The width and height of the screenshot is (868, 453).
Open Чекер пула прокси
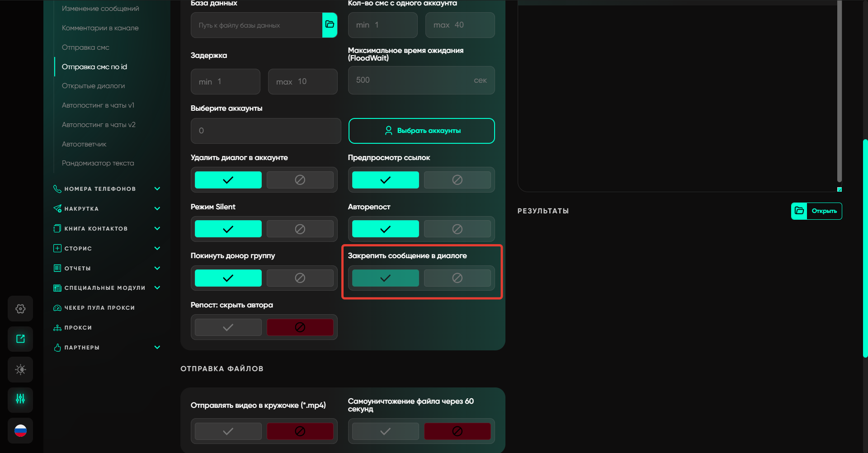click(x=99, y=308)
